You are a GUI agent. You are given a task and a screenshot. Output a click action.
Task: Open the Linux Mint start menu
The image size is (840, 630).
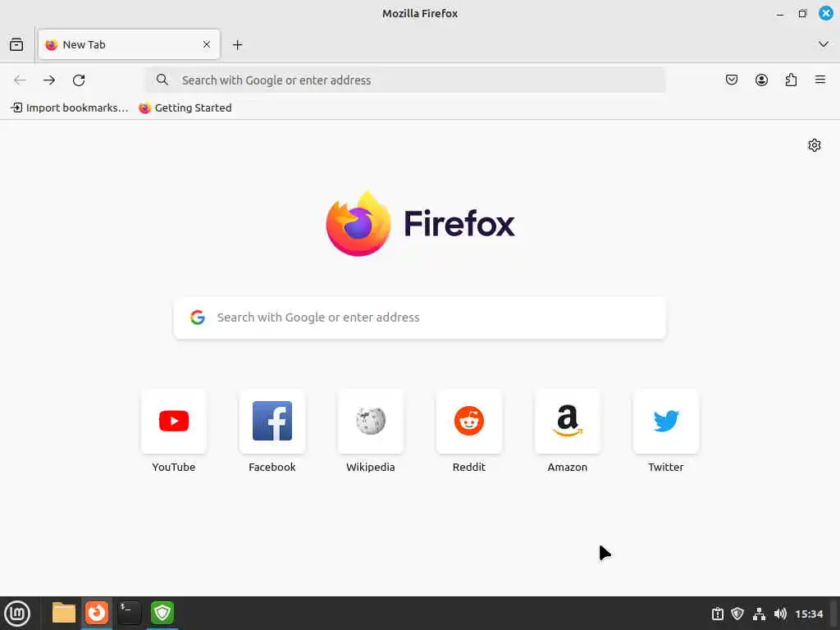click(x=17, y=614)
